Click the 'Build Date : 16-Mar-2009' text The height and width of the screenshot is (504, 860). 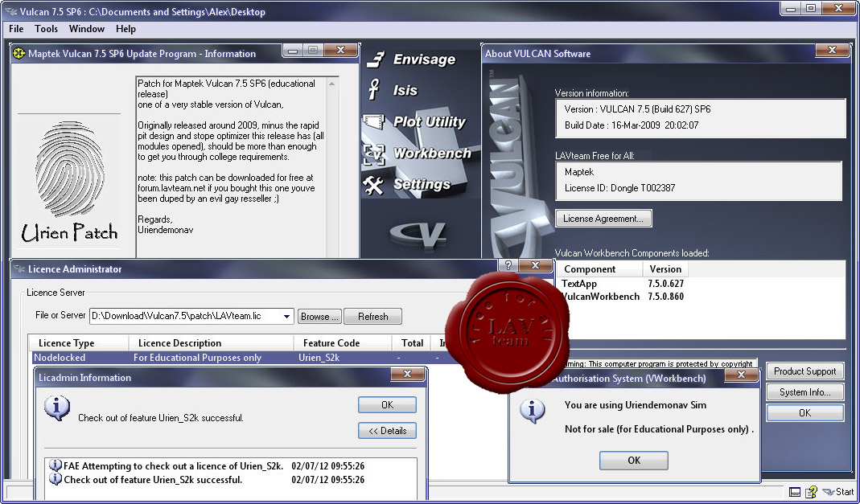632,125
